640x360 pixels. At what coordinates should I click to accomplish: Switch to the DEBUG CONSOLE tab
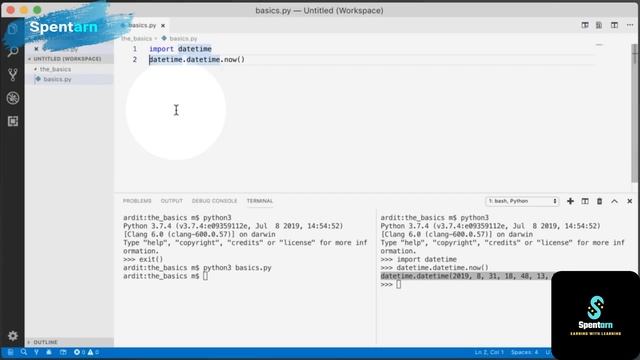[214, 201]
